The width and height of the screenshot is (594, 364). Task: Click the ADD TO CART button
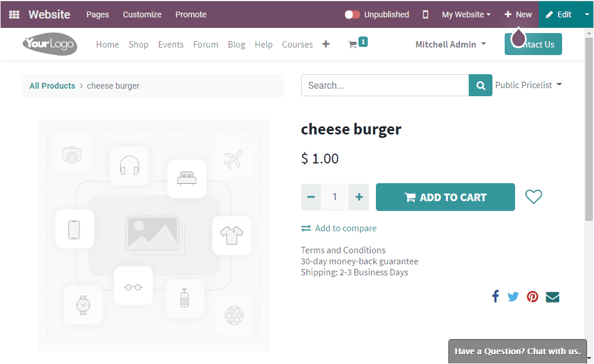point(445,196)
